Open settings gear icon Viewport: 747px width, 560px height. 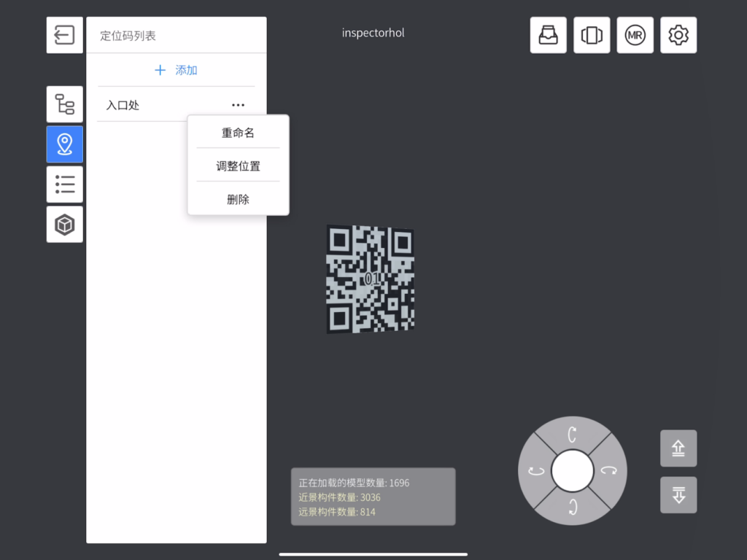tap(678, 35)
